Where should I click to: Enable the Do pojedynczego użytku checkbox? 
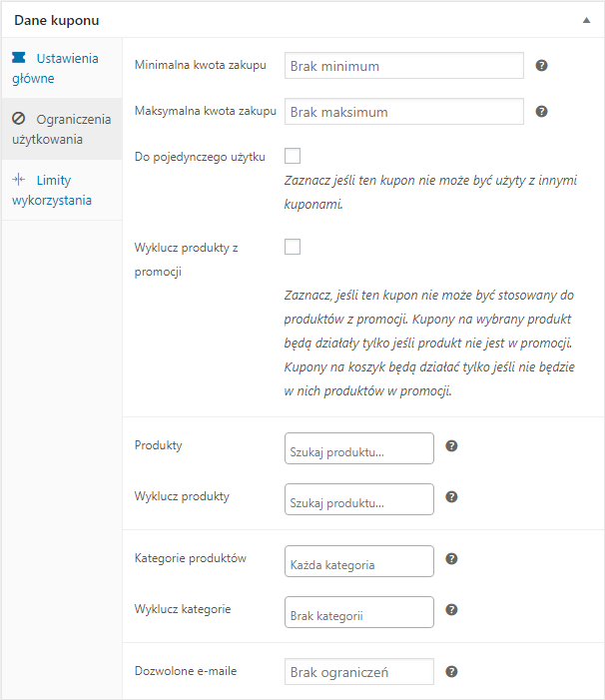click(x=293, y=156)
